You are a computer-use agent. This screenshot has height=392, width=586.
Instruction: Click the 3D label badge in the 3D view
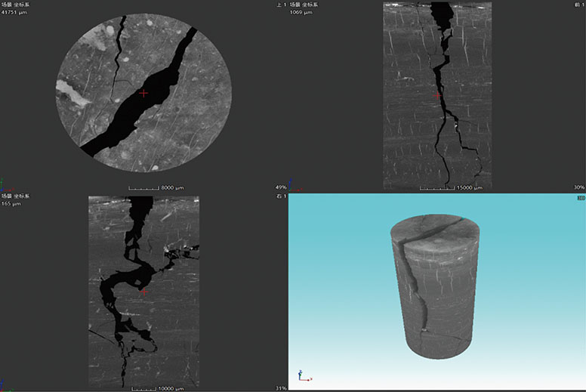coord(581,198)
